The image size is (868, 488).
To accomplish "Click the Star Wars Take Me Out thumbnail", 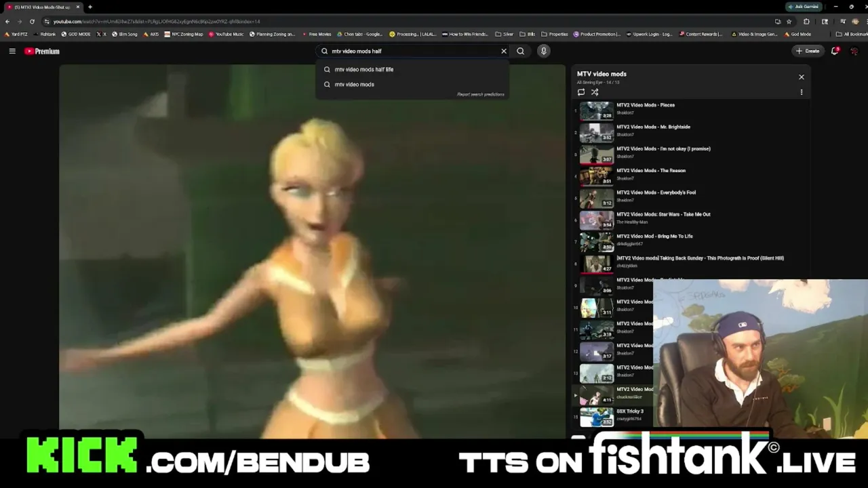I will 597,219.
